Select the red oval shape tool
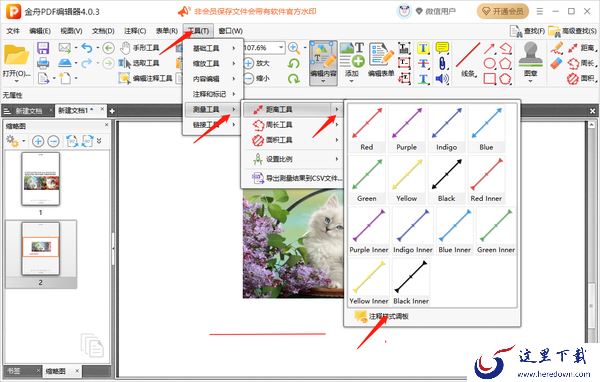Screen dimensions: 600x382 pos(490,63)
